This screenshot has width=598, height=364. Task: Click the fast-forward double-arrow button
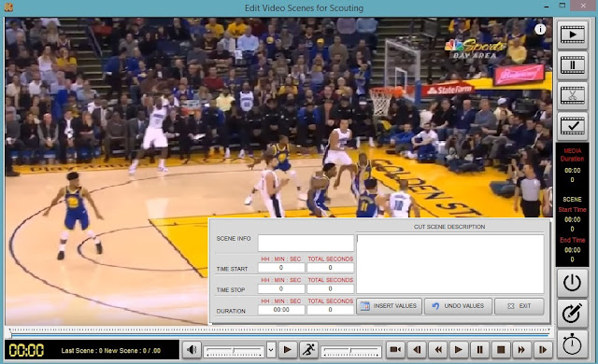coord(521,349)
